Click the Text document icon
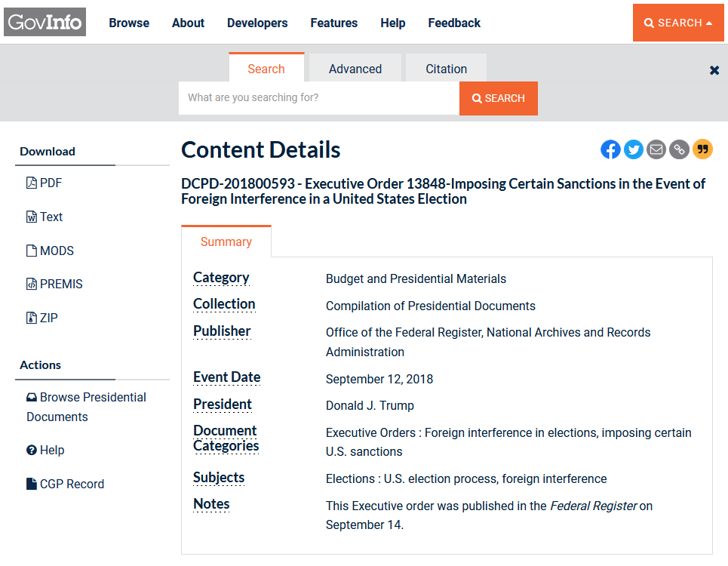Viewport: 728px width, 566px height. 31,217
